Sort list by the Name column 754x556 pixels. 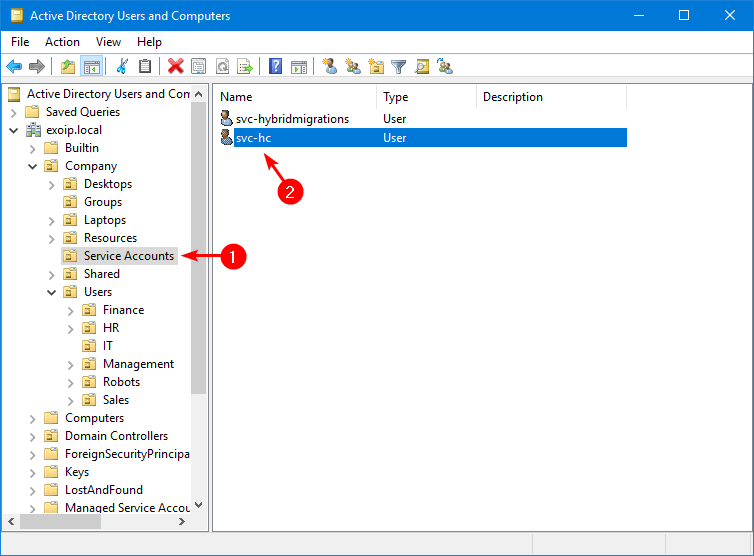pos(295,97)
